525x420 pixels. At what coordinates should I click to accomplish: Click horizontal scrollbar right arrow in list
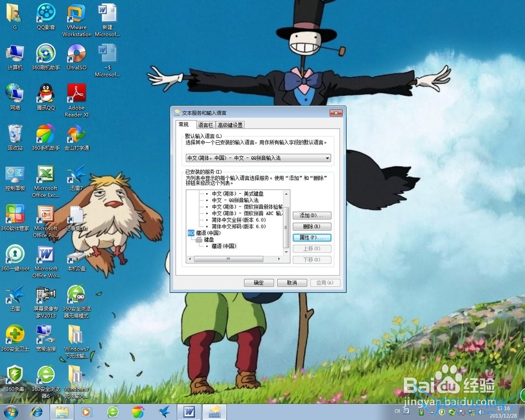click(x=279, y=259)
